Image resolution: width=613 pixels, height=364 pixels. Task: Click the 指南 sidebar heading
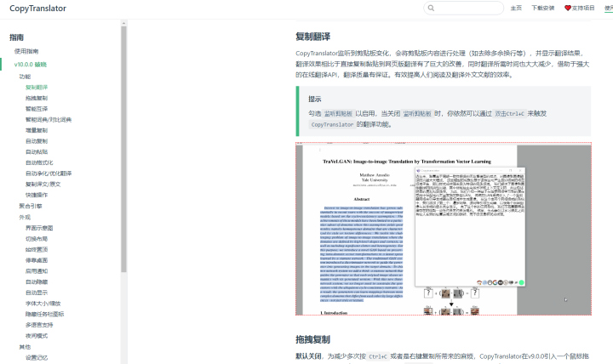[x=16, y=37]
